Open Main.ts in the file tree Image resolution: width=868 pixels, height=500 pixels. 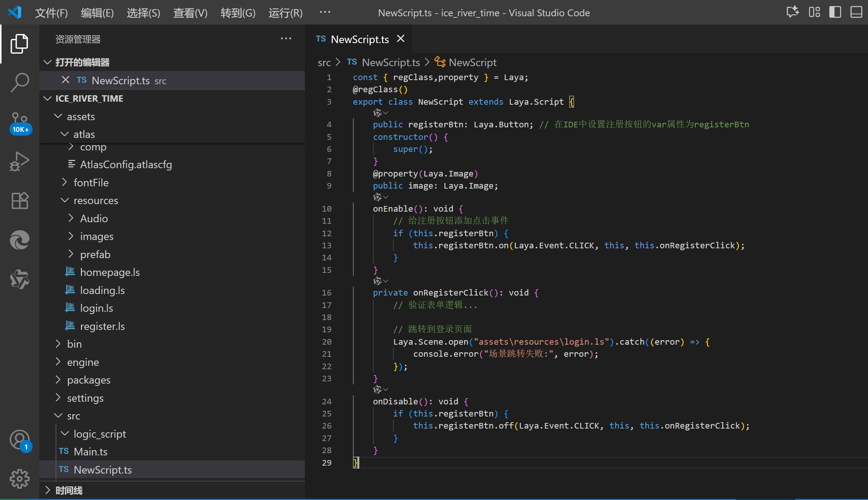[90, 452]
